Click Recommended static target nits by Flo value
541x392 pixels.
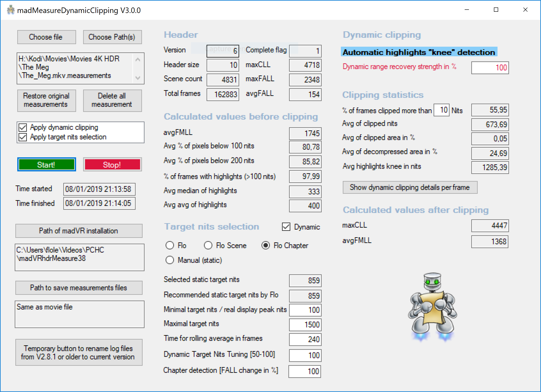[305, 296]
